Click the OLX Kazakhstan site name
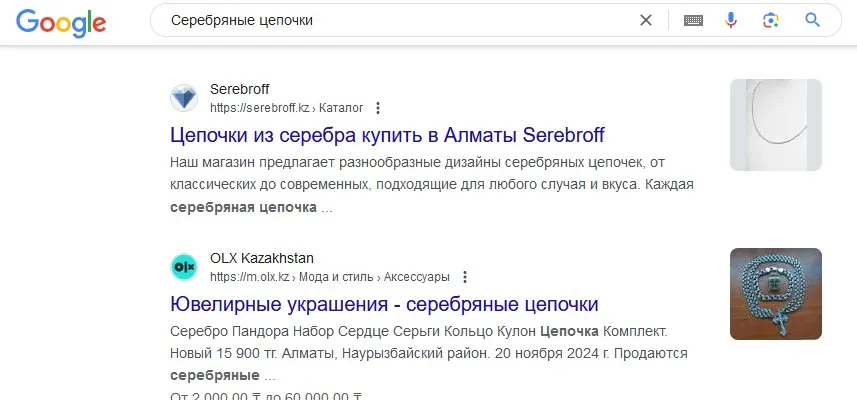857x400 pixels. point(262,258)
